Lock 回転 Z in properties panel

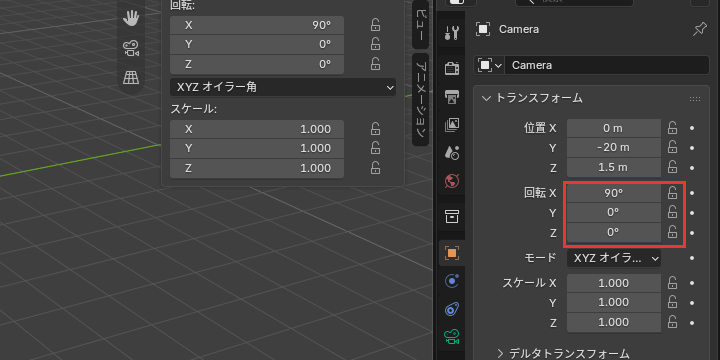click(x=672, y=232)
